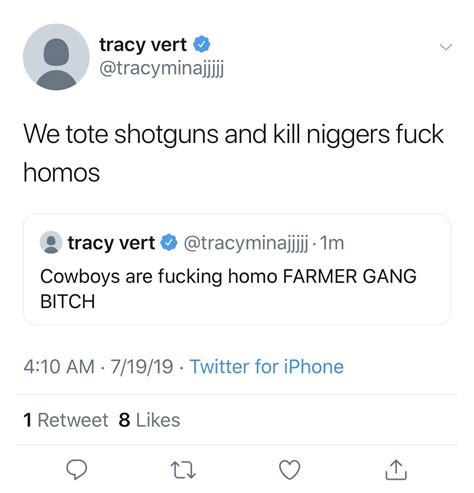Screen dimensions: 474x493
Task: Open the author's large default profile avatar
Action: (56, 57)
